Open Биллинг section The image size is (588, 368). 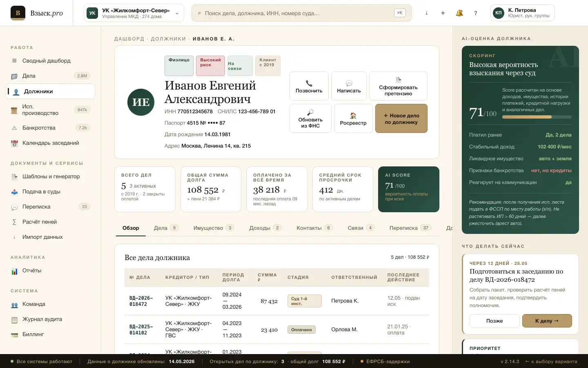pyautogui.click(x=51, y=334)
